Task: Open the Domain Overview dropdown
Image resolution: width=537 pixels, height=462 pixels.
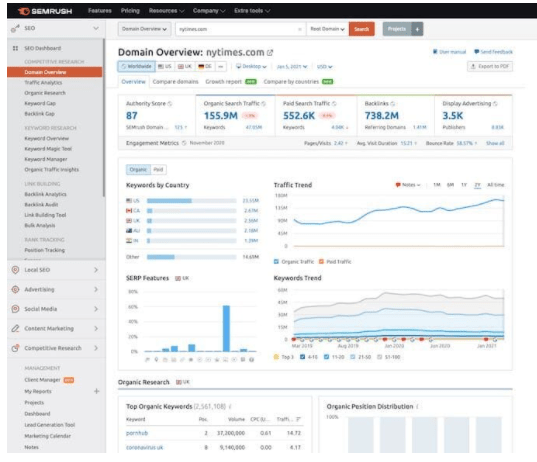Action: tap(144, 29)
